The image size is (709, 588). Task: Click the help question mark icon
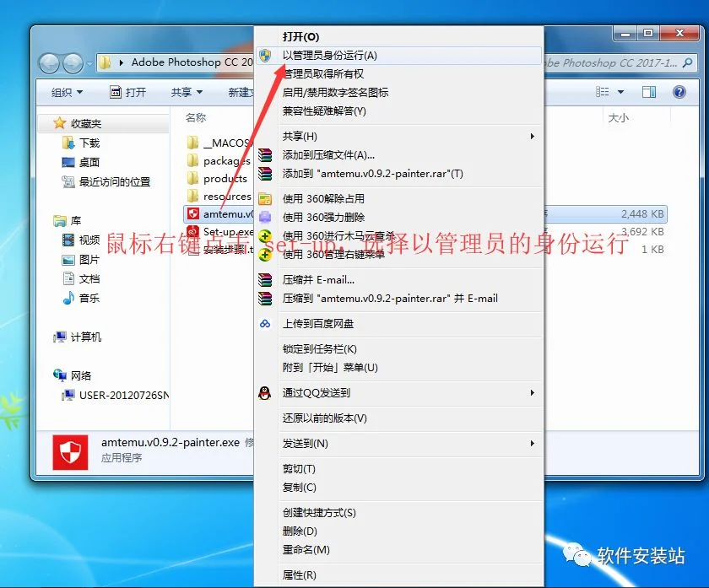(x=679, y=92)
